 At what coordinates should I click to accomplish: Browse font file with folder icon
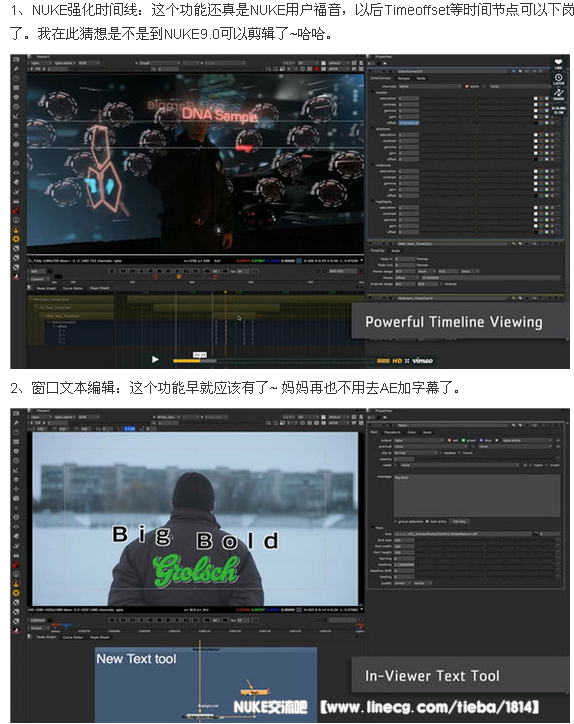tap(536, 534)
